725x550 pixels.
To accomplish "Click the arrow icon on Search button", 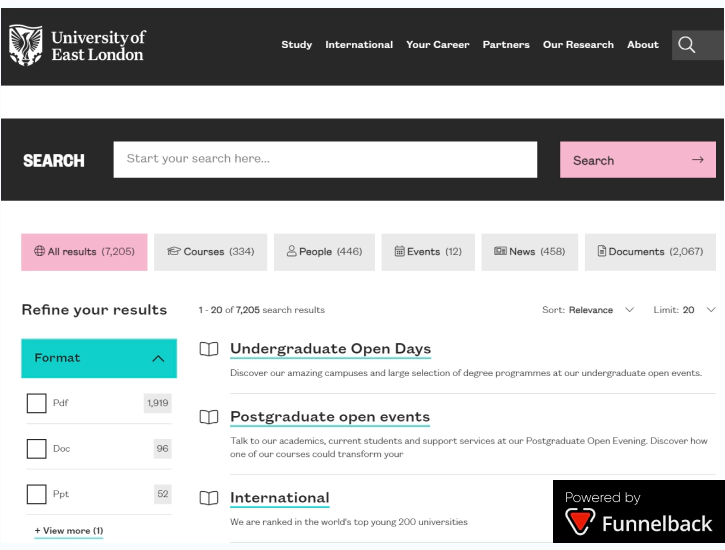I will pyautogui.click(x=697, y=160).
